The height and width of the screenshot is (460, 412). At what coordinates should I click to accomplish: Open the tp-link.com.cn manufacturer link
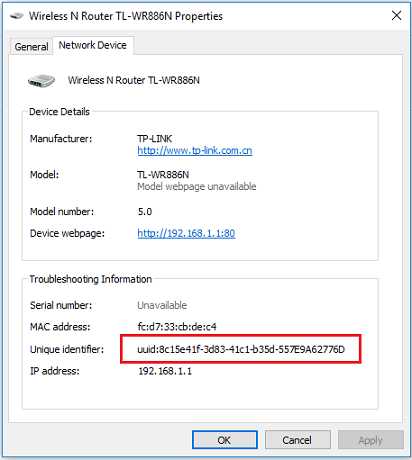click(x=195, y=150)
